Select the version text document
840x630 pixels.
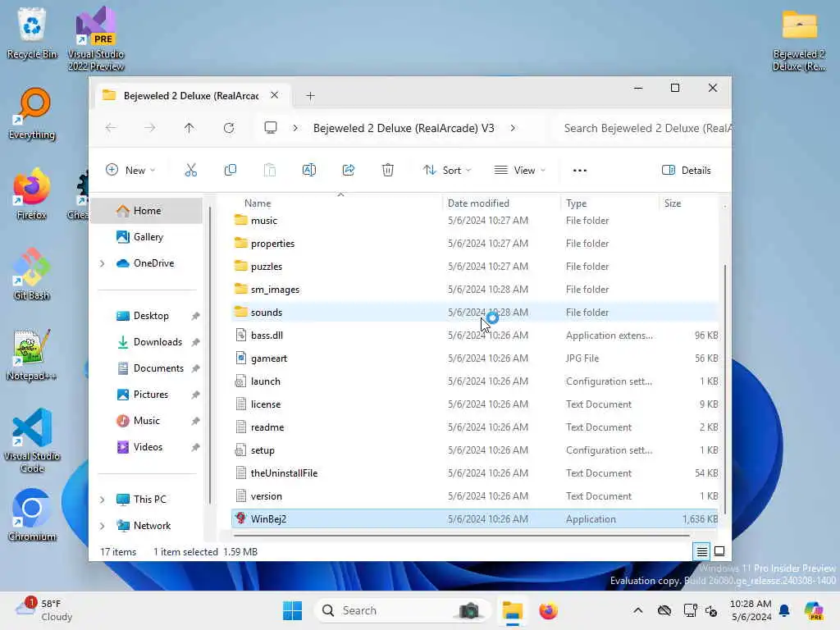475,497
